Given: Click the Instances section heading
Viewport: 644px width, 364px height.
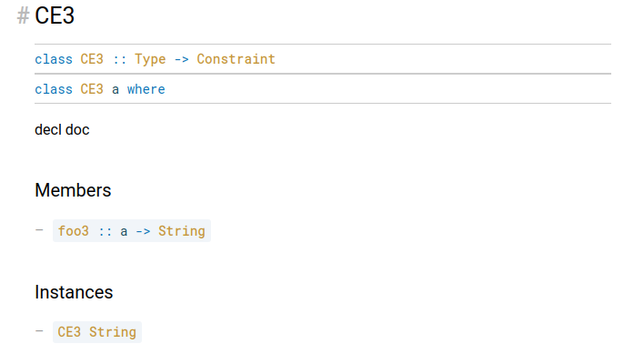Looking at the screenshot, I should tap(74, 292).
